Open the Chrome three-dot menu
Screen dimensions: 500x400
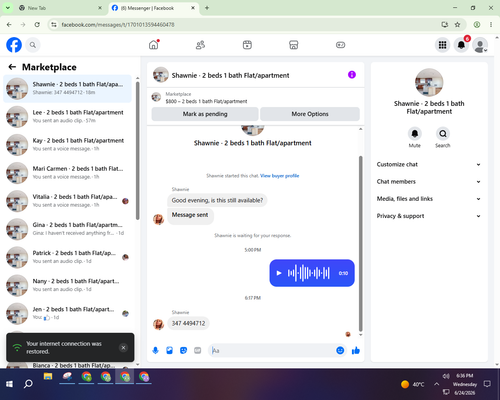(x=491, y=24)
